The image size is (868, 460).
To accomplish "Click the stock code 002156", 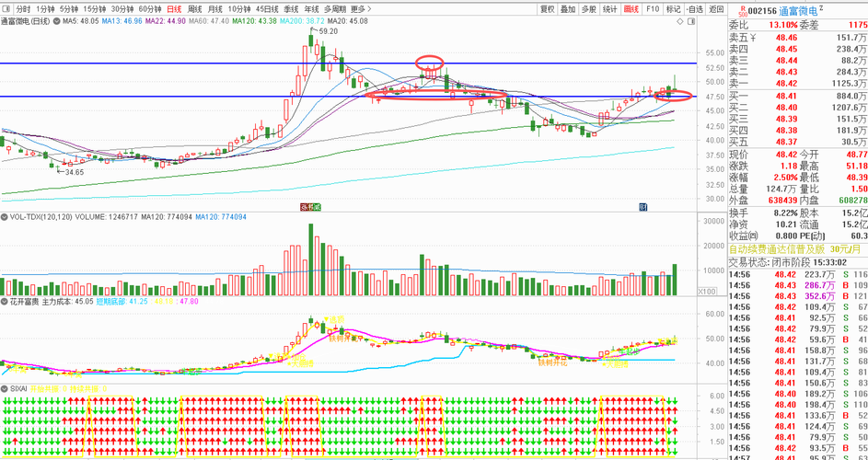I will coord(763,10).
